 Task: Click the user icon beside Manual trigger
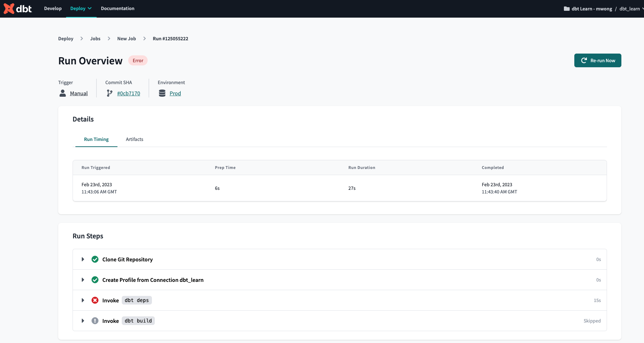(62, 93)
